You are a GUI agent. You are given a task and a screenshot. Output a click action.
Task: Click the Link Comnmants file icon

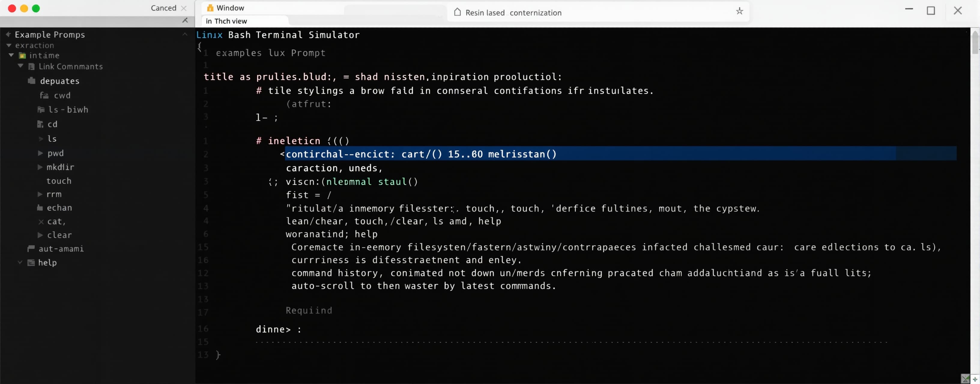tap(32, 67)
